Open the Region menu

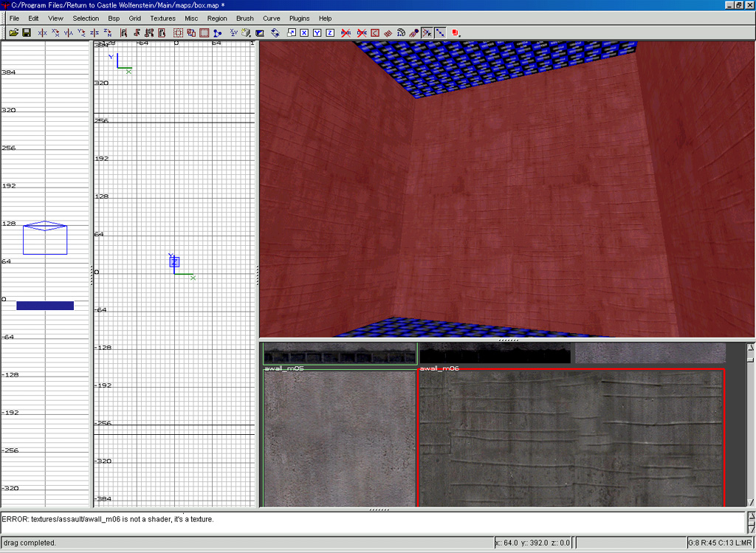[217, 18]
